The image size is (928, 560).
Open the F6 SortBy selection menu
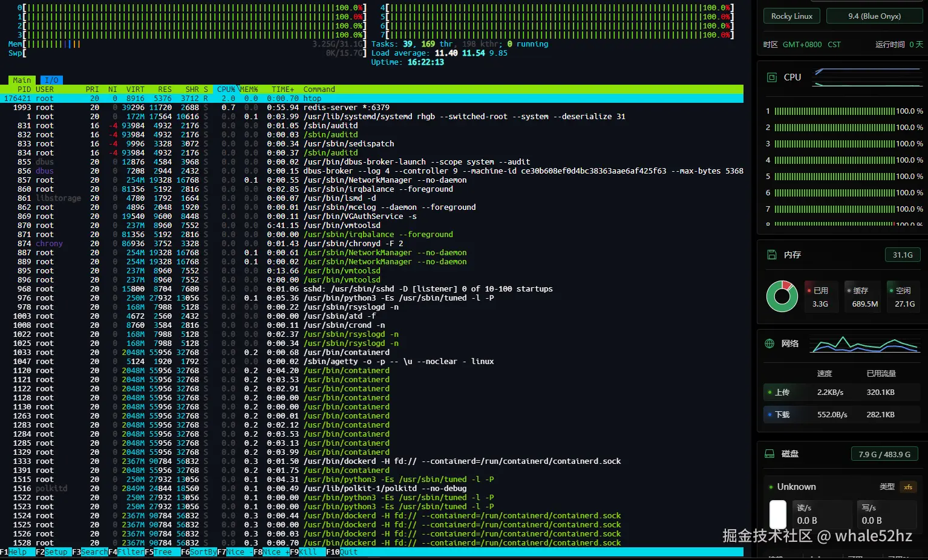pyautogui.click(x=198, y=552)
